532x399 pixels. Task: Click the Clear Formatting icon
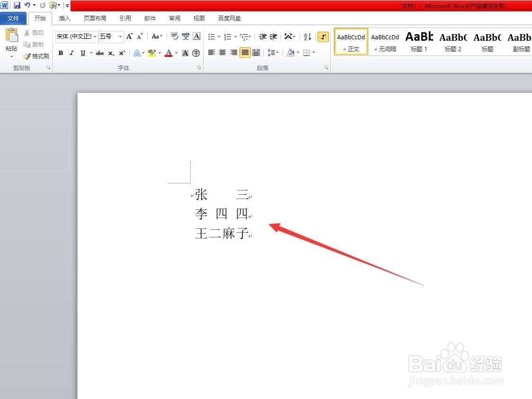pyautogui.click(x=173, y=36)
